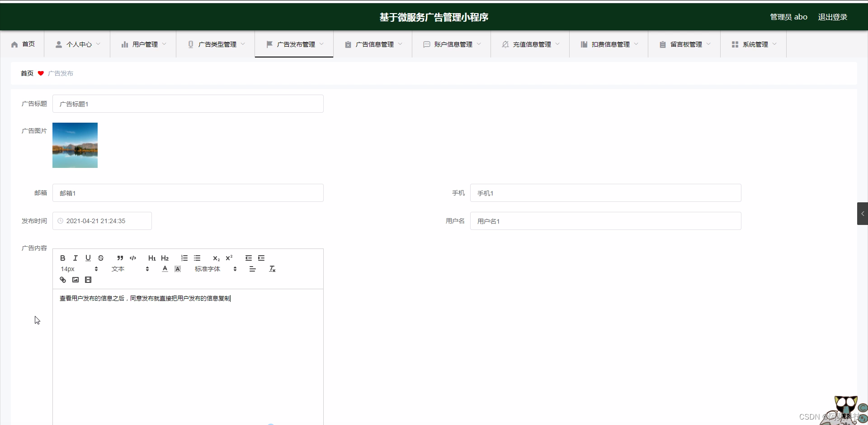Screen dimensions: 868x425
Task: Open the text color picker in the editor
Action: 164,268
